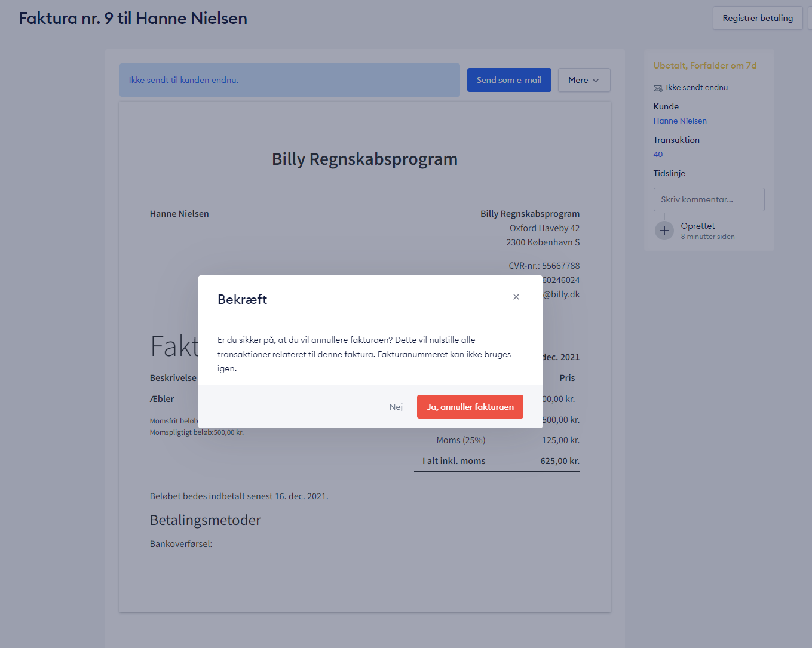
Task: Click the 'Kunde' sidebar label
Action: point(666,106)
